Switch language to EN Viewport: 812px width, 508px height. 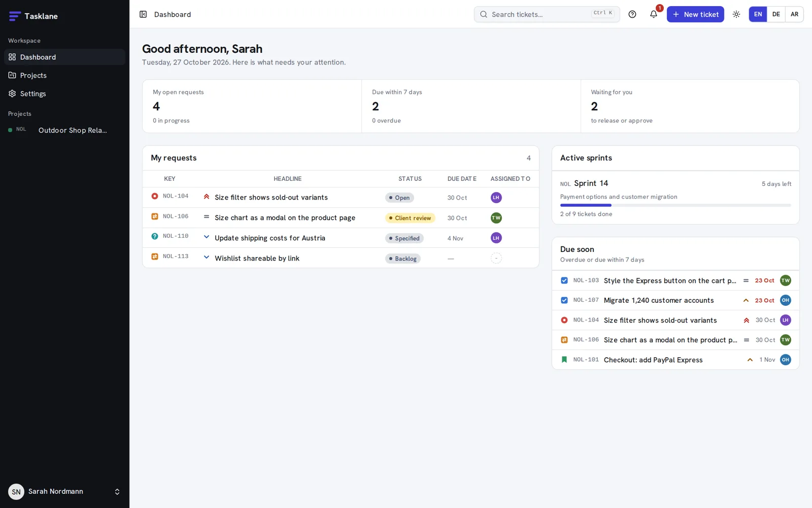758,14
